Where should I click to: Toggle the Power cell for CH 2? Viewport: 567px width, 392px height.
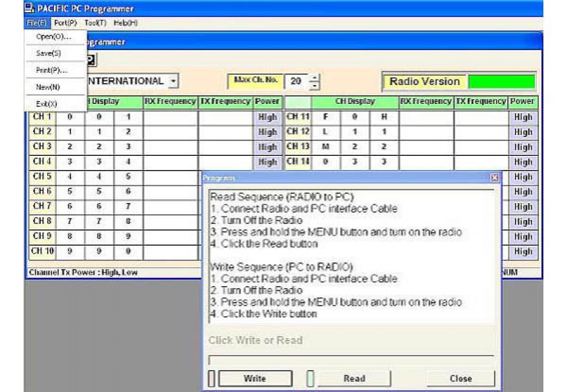[x=267, y=132]
